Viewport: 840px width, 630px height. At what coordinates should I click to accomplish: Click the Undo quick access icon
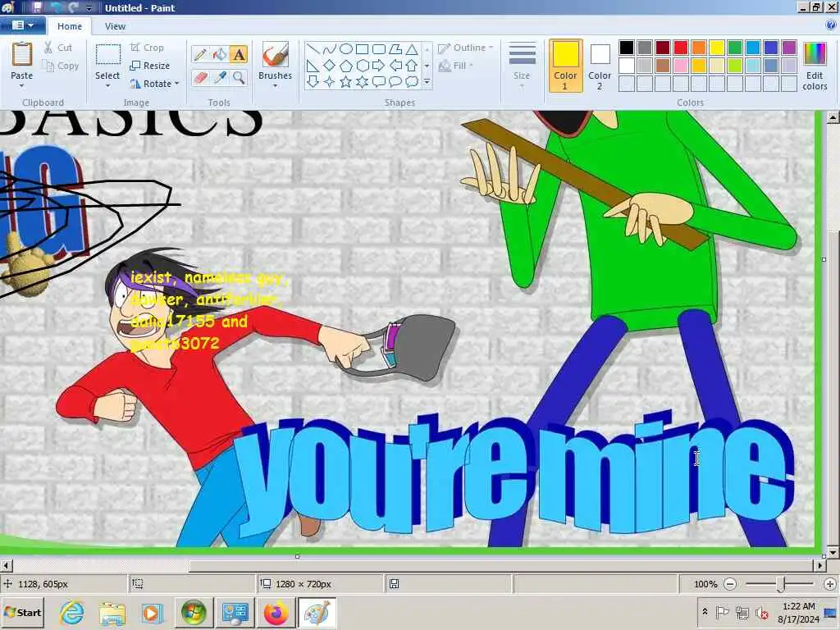tap(55, 8)
